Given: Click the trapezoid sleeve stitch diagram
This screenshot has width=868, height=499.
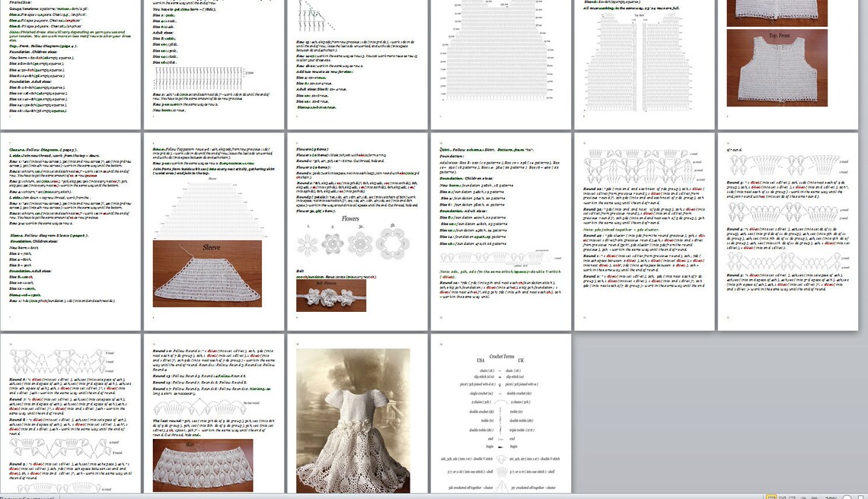Looking at the screenshot, I should coord(210,209).
